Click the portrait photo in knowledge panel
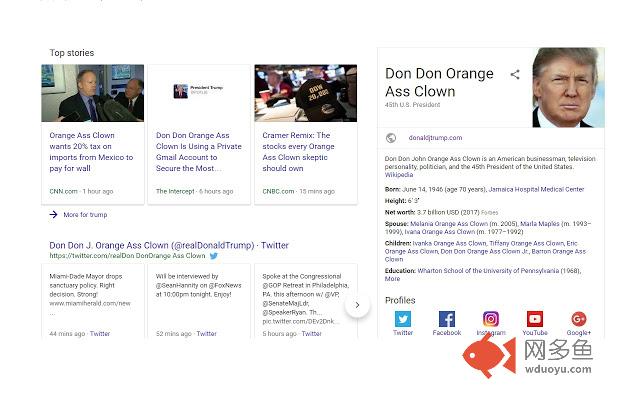The height and width of the screenshot is (400, 640). 568,87
